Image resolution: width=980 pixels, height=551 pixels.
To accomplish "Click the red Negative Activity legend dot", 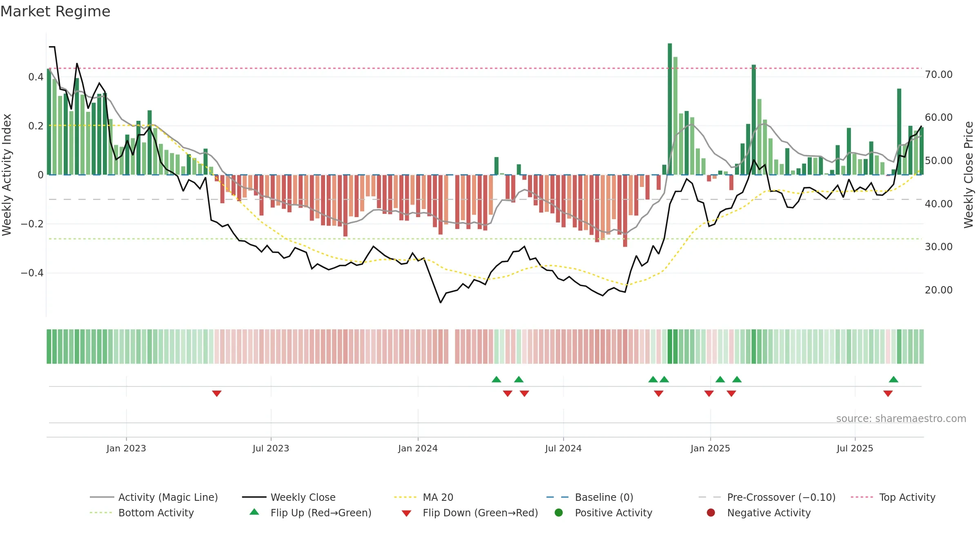I will [711, 512].
